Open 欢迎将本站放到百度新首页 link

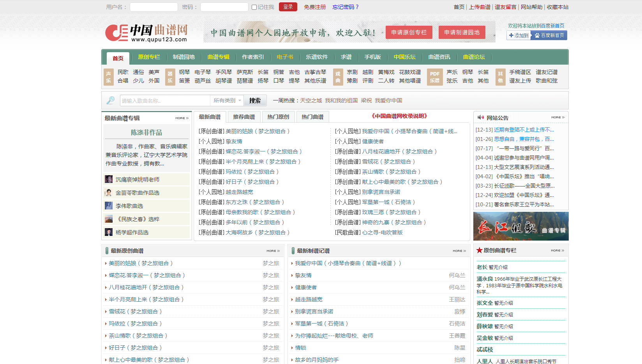click(536, 26)
